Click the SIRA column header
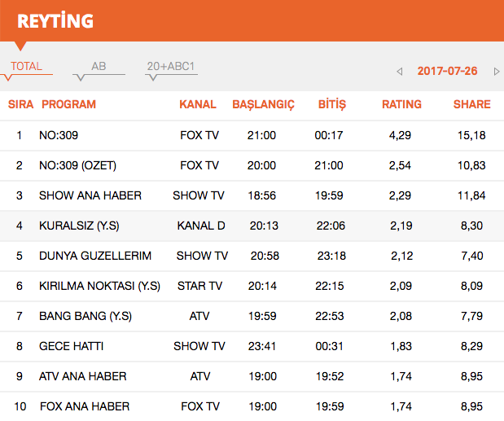The height and width of the screenshot is (421, 504). [x=20, y=104]
